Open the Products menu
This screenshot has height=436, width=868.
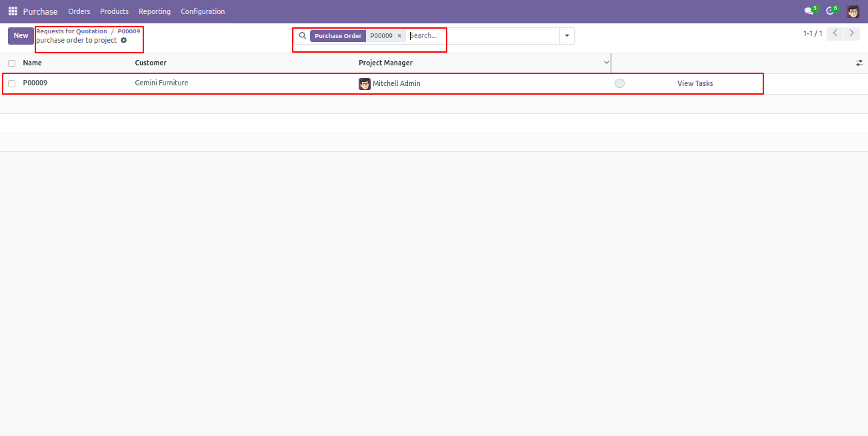[x=114, y=11]
